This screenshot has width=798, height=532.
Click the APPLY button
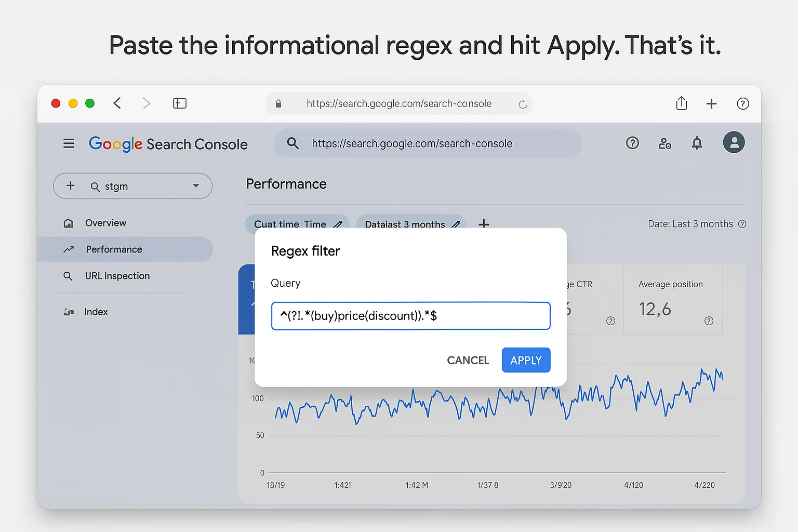526,360
